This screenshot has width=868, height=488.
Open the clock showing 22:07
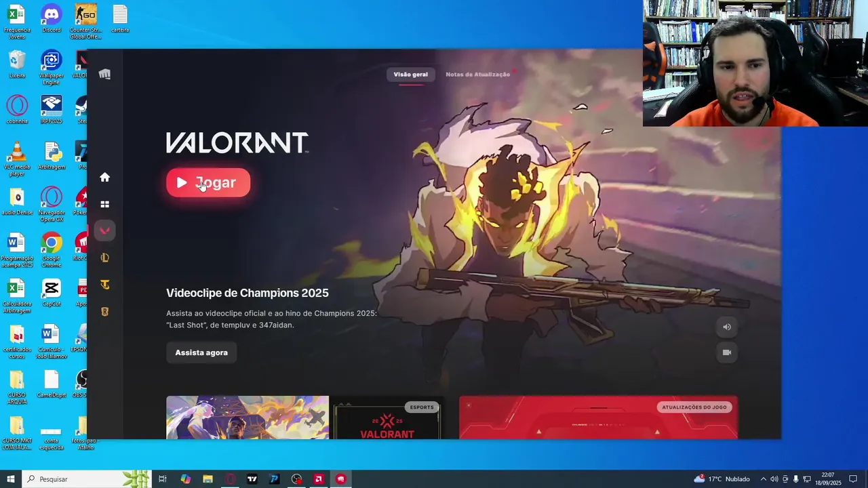(x=827, y=479)
